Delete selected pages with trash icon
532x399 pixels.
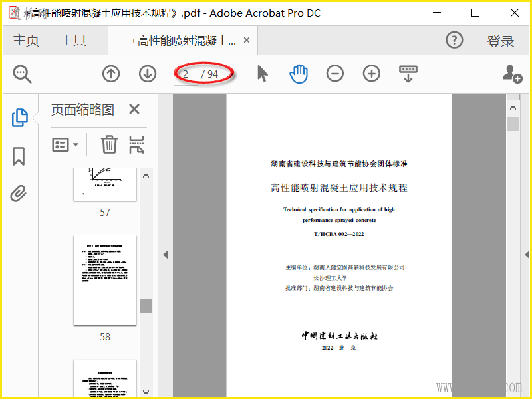pos(109,144)
